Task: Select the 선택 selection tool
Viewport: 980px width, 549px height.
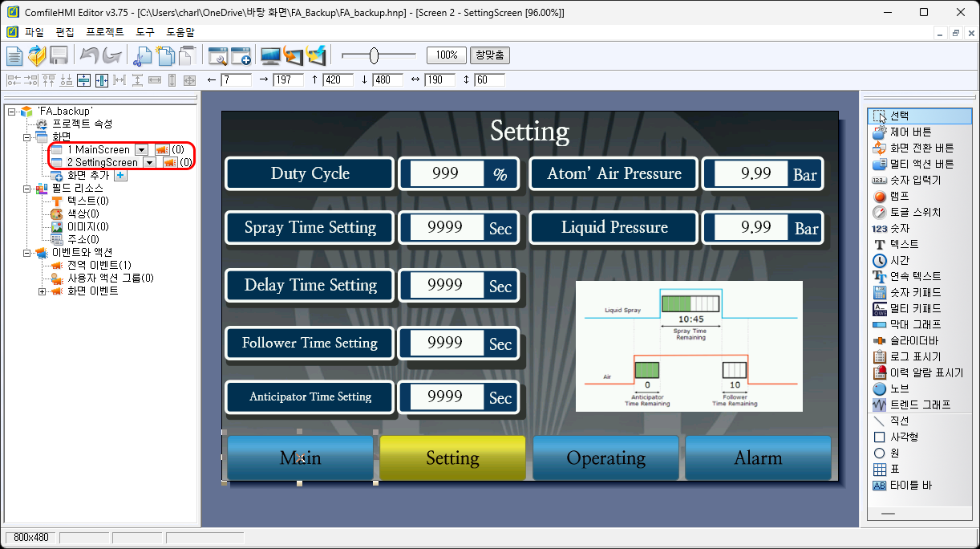Action: click(919, 116)
